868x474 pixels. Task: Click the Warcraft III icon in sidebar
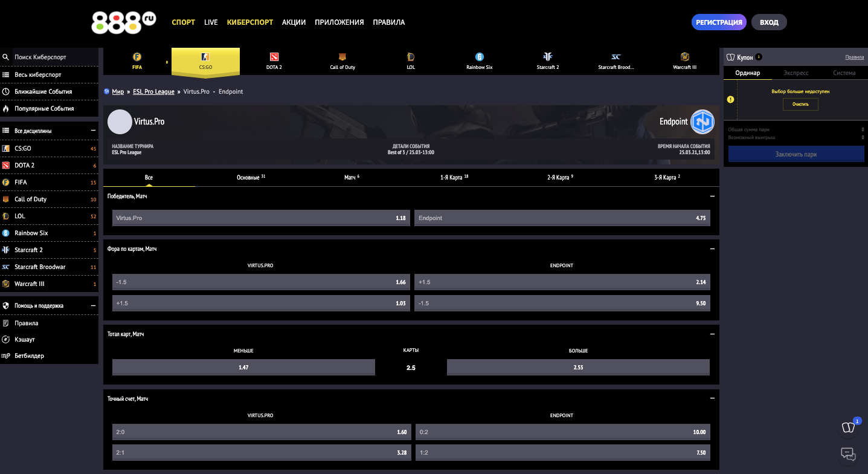point(6,284)
